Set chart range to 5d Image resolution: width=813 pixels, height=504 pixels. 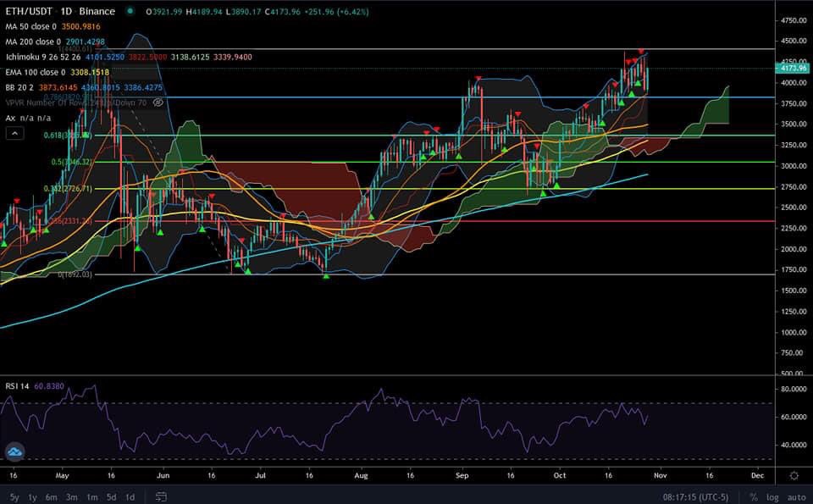pyautogui.click(x=112, y=496)
